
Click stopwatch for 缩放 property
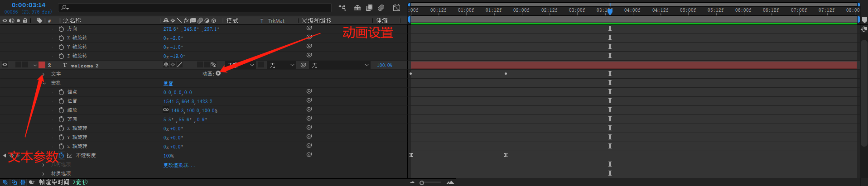[x=62, y=110]
